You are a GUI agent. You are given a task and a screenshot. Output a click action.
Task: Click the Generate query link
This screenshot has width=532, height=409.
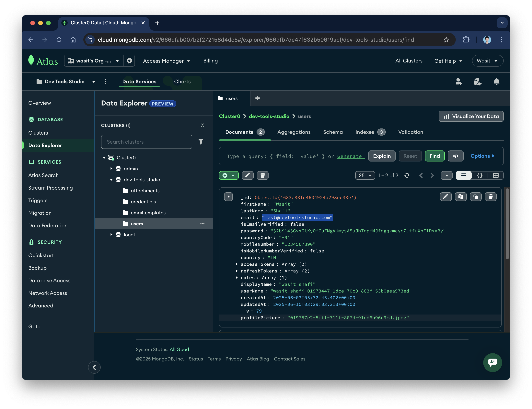tap(350, 156)
